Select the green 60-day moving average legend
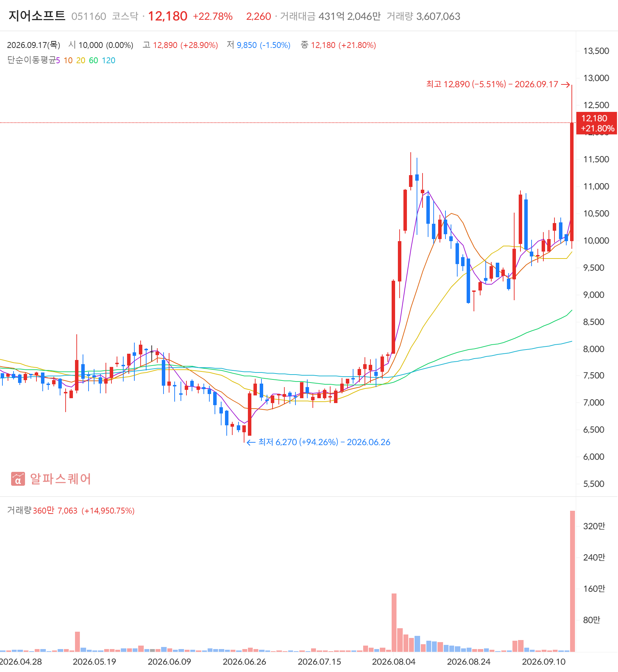 click(x=93, y=60)
